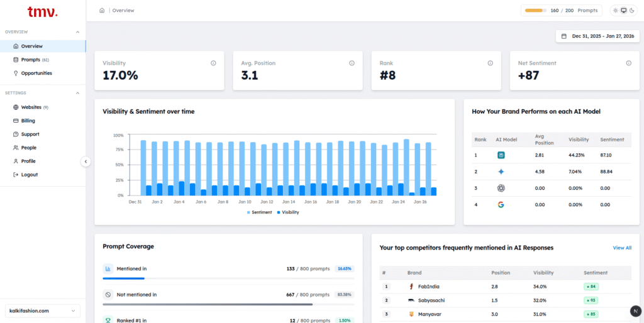Collapse sidebar with the arrow button

(86, 161)
